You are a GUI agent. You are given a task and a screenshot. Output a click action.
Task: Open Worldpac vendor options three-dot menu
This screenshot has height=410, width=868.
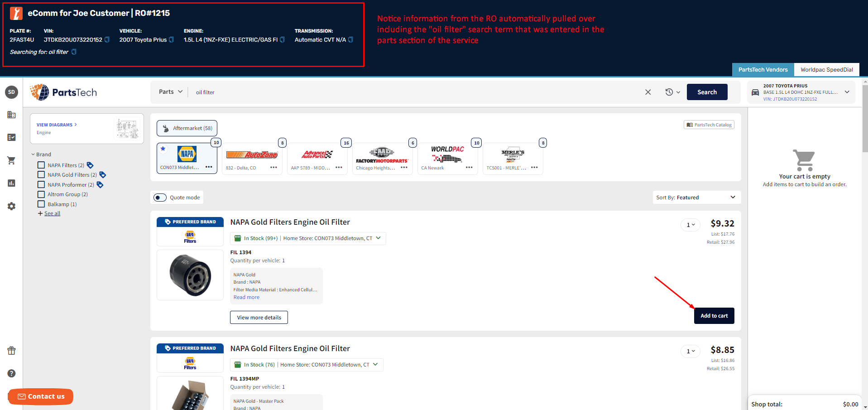[x=469, y=167]
